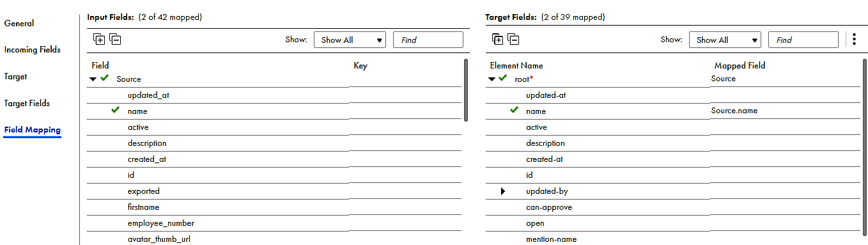Expand all Target Fields icon
Viewport: 868px width, 245px height.
tap(497, 39)
